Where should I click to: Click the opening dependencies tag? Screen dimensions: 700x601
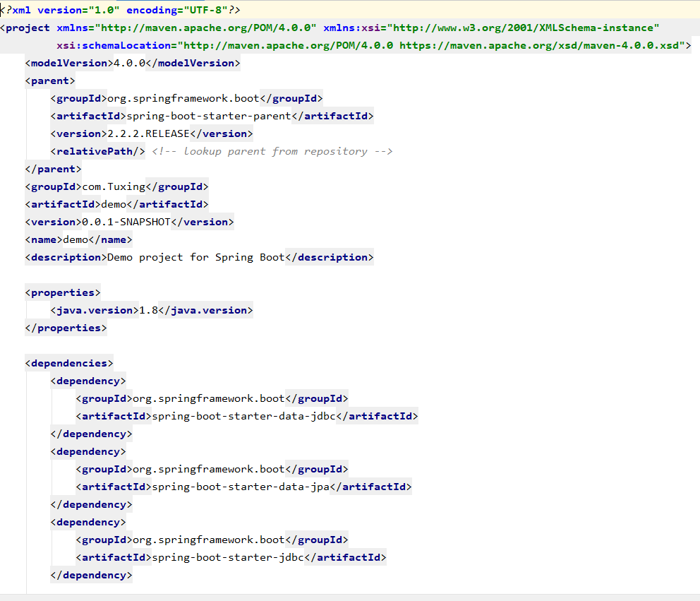[x=69, y=363]
